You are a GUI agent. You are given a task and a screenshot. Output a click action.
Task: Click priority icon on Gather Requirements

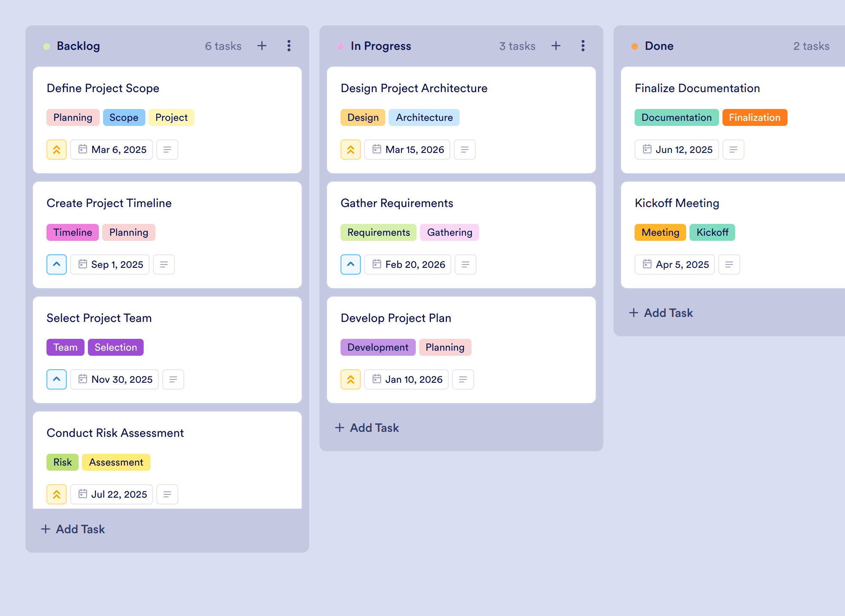[351, 264]
